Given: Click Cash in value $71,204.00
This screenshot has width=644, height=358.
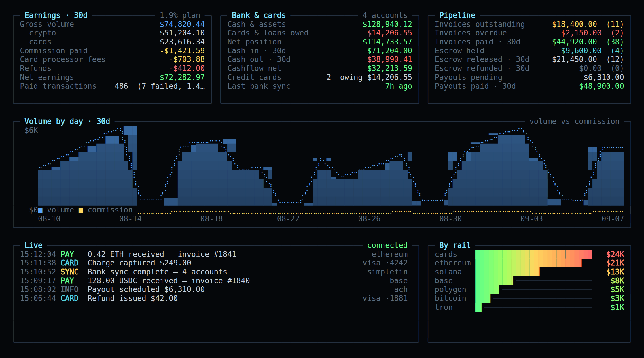Looking at the screenshot, I should [x=390, y=51].
